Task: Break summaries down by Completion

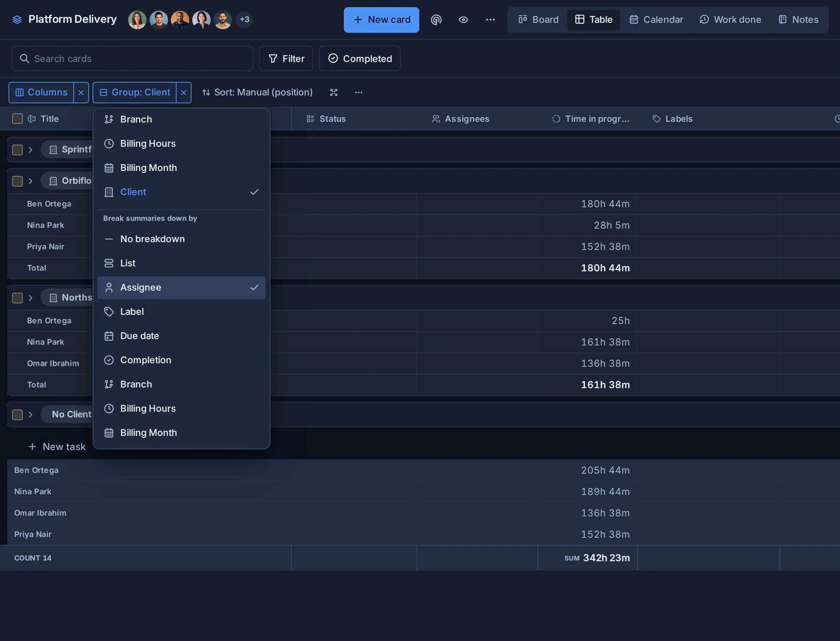Action: point(182,360)
